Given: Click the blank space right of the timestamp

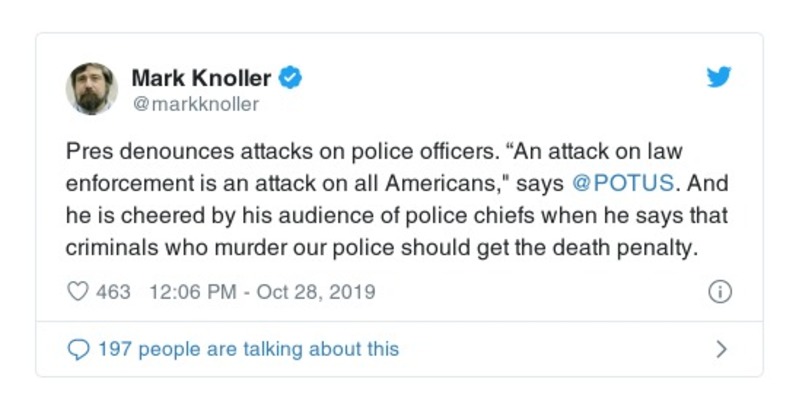Looking at the screenshot, I should point(540,293).
